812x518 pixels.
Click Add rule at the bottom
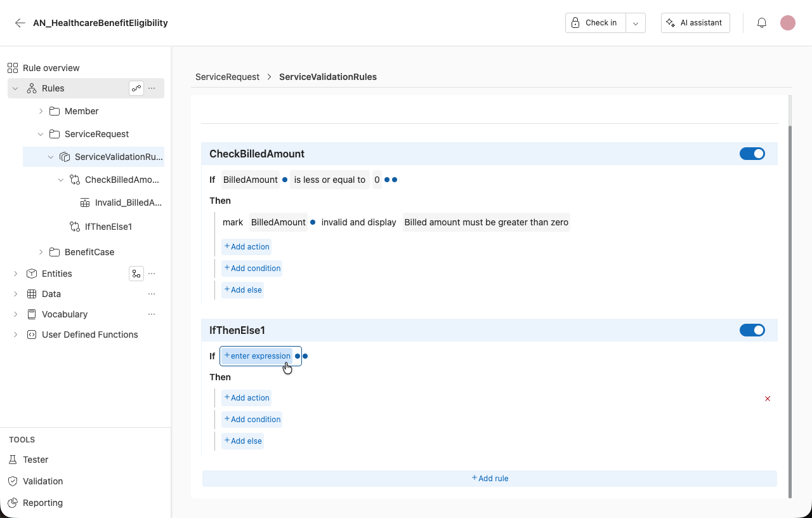pos(490,479)
